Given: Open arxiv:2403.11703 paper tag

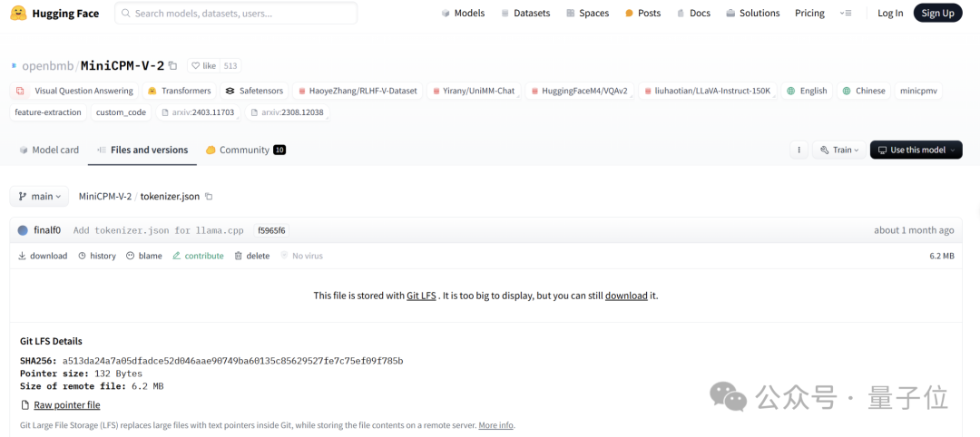Looking at the screenshot, I should [198, 112].
